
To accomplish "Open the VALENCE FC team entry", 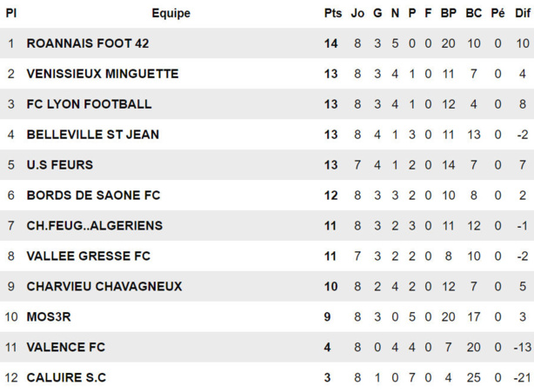I will (66, 348).
